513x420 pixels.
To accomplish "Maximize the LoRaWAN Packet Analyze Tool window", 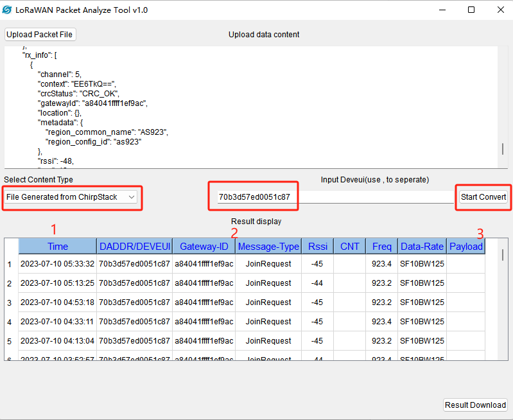I will click(x=471, y=10).
